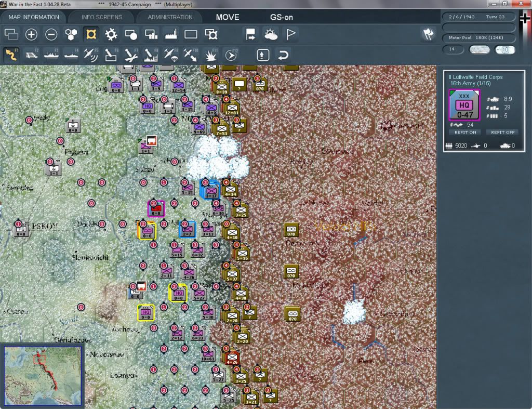Click the II Luftwaffe Field Corps name
Viewport: 532px width, 409px height.
point(476,77)
